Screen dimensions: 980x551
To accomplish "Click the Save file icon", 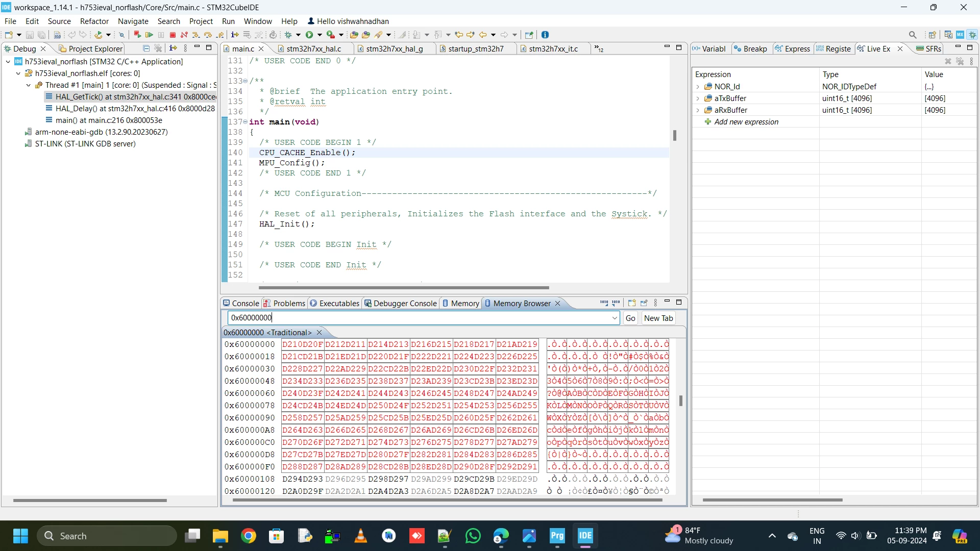I will pyautogui.click(x=30, y=35).
